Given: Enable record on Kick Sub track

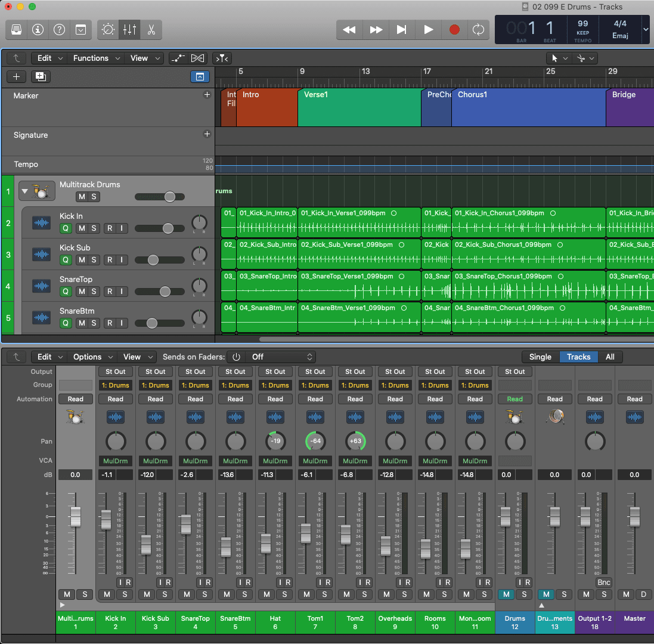Looking at the screenshot, I should coord(110,259).
